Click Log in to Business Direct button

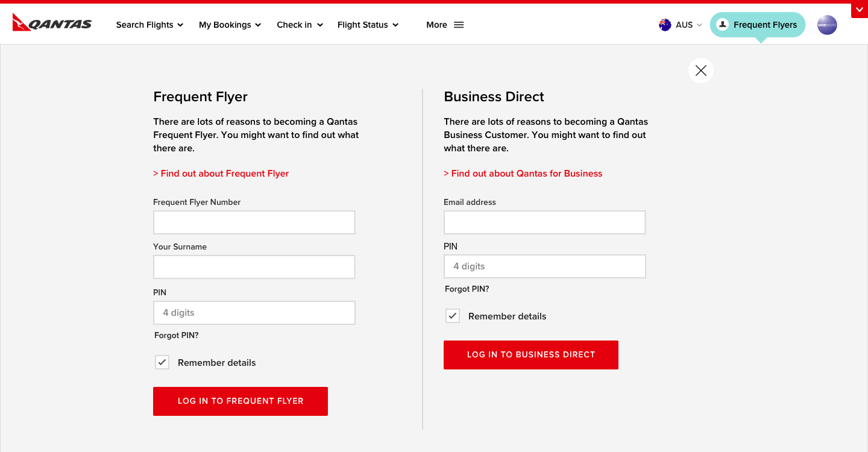coord(531,355)
